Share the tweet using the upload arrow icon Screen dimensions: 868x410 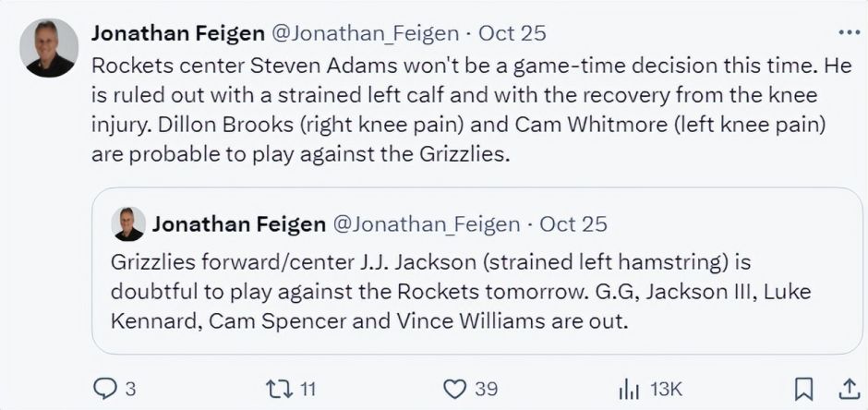pyautogui.click(x=847, y=389)
